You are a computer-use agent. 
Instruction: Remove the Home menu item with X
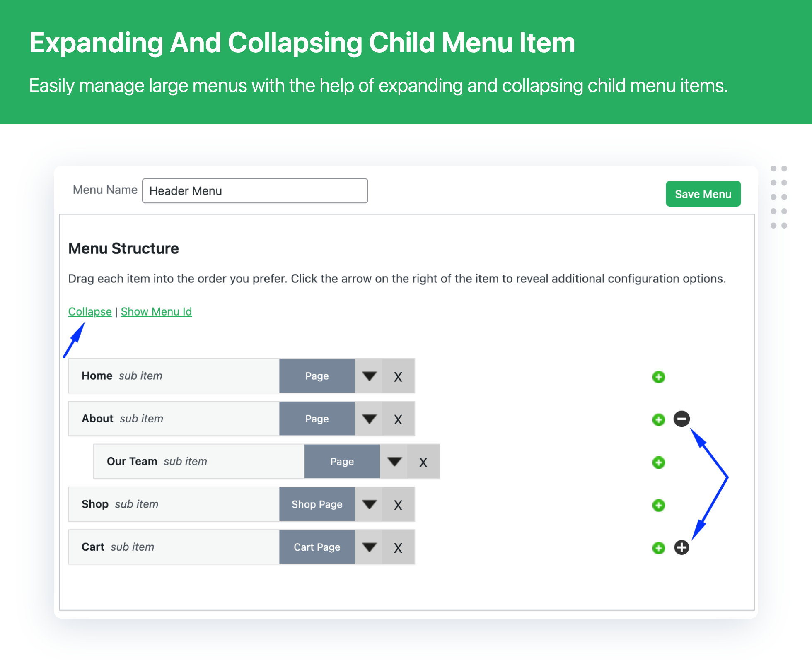(x=398, y=376)
